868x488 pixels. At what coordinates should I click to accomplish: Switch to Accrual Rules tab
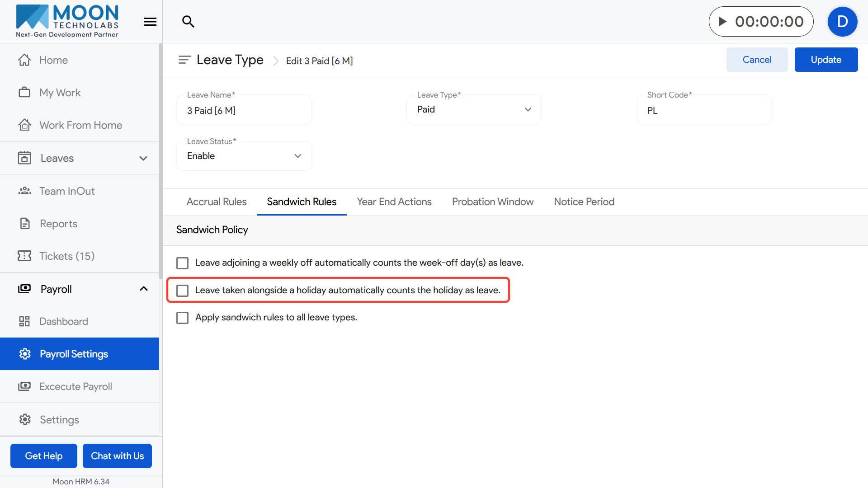click(x=217, y=202)
